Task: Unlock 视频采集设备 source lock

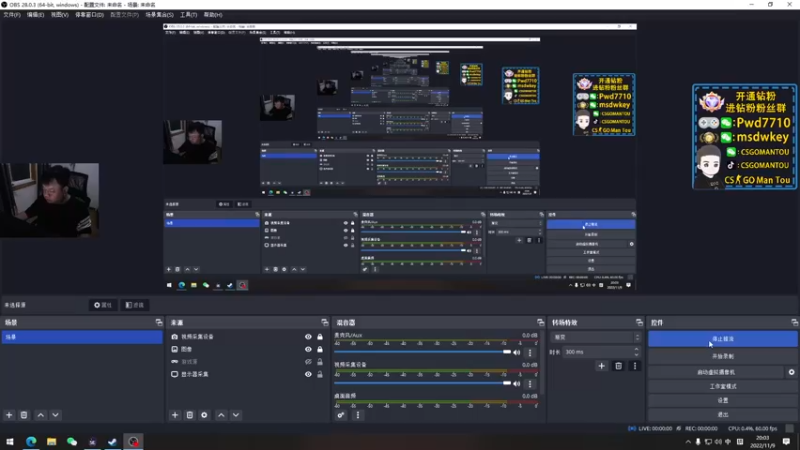Action: [320, 337]
